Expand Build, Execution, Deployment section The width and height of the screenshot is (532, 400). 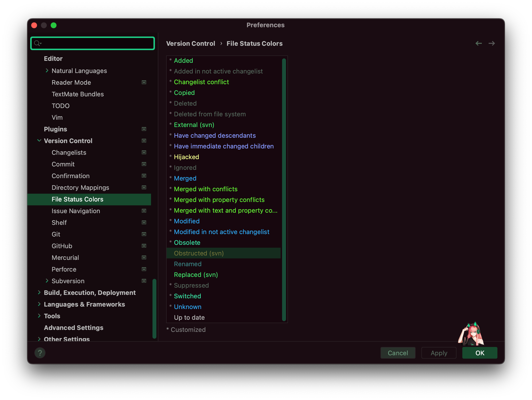39,292
